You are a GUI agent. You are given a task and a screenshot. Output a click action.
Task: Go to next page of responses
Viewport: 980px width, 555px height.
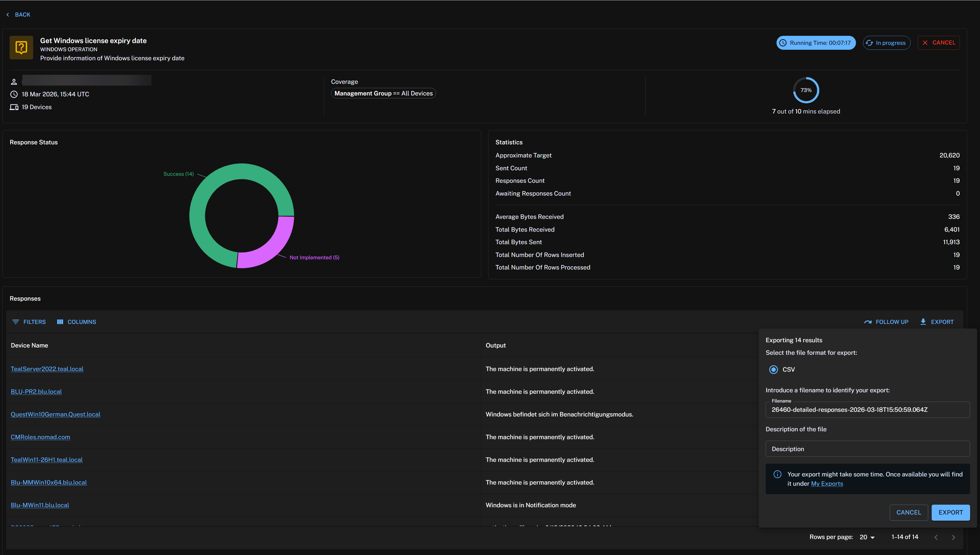click(x=953, y=537)
